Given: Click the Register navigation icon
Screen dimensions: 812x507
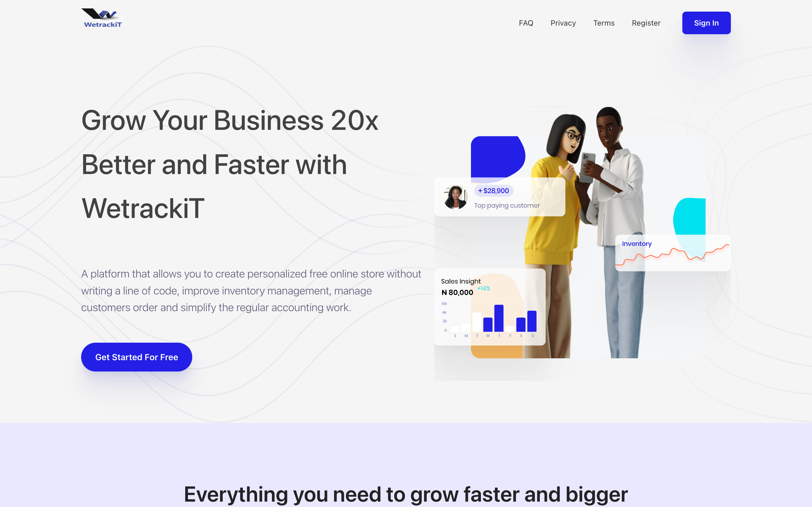Looking at the screenshot, I should coord(646,23).
